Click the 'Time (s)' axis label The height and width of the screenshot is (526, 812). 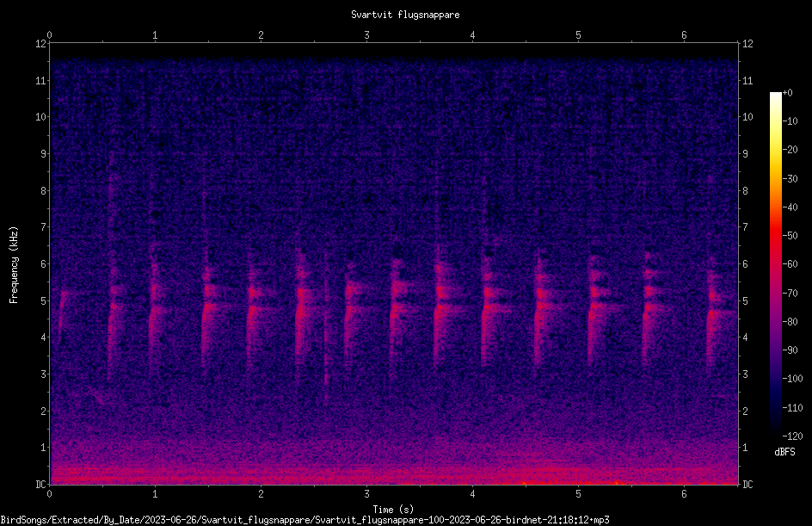pyautogui.click(x=393, y=510)
